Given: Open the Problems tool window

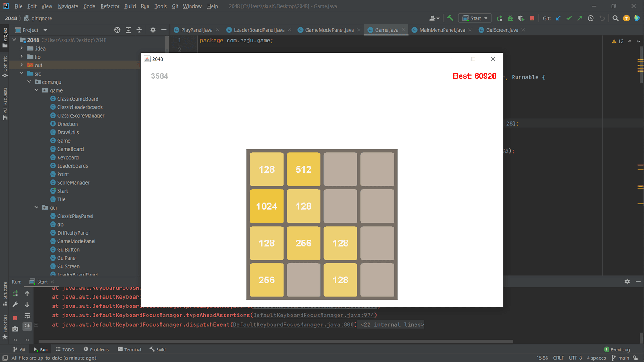Looking at the screenshot, I should tap(95, 349).
